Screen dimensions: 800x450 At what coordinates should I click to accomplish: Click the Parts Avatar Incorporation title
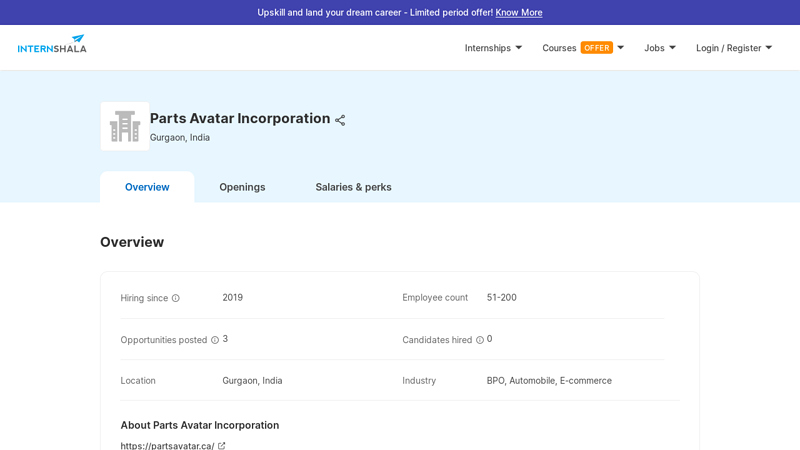pyautogui.click(x=240, y=118)
